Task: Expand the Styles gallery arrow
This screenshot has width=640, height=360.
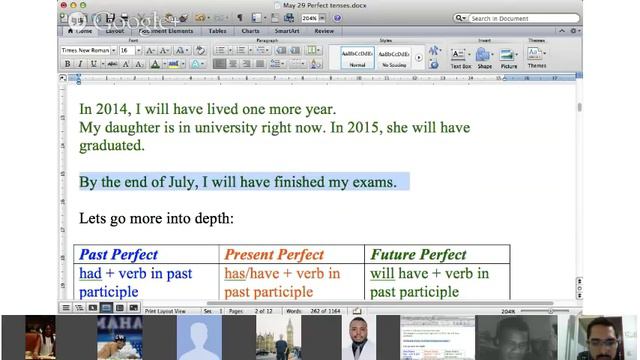Action: point(419,58)
